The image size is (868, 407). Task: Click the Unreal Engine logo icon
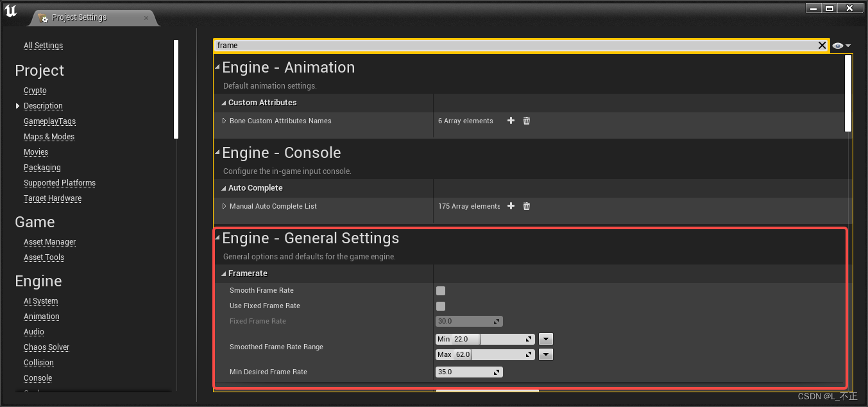tap(10, 10)
